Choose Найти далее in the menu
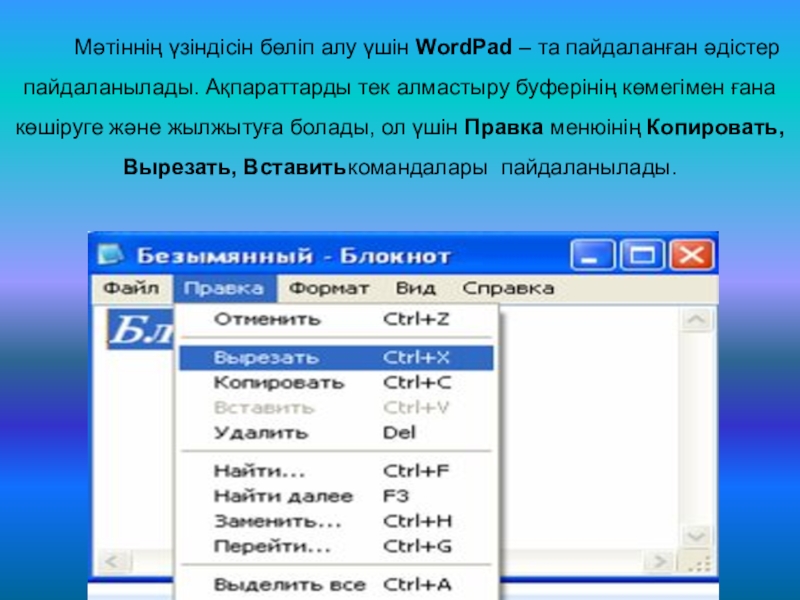Viewport: 800px width, 600px height. coord(336,496)
